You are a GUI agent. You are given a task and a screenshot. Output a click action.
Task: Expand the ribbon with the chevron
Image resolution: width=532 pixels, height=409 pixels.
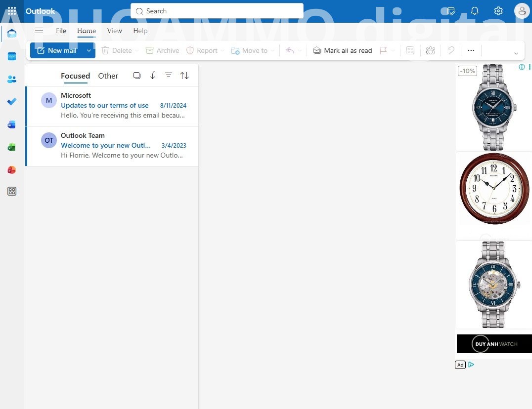pos(516,53)
